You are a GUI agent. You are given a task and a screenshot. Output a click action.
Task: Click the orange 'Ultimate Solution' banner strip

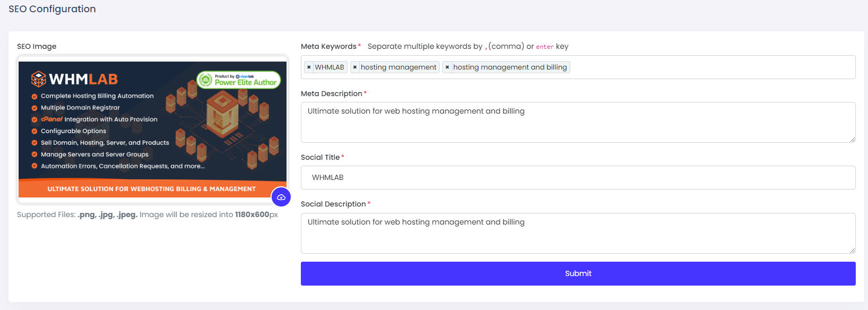[151, 189]
